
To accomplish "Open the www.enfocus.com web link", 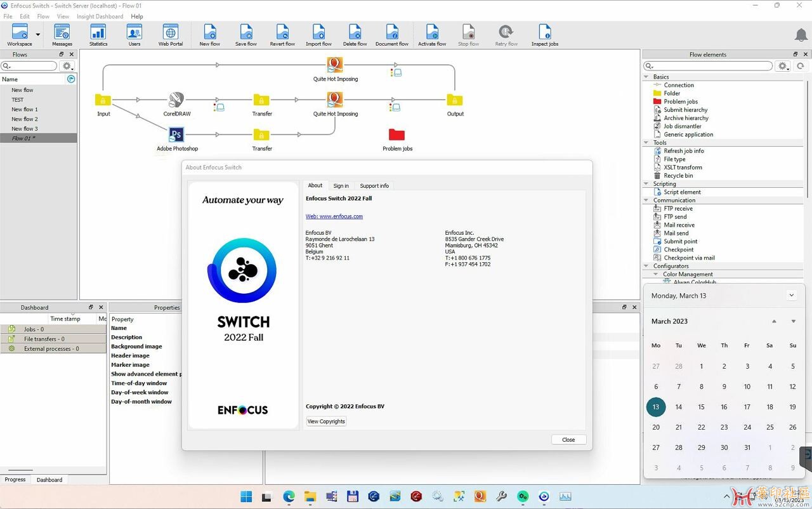I will (334, 216).
